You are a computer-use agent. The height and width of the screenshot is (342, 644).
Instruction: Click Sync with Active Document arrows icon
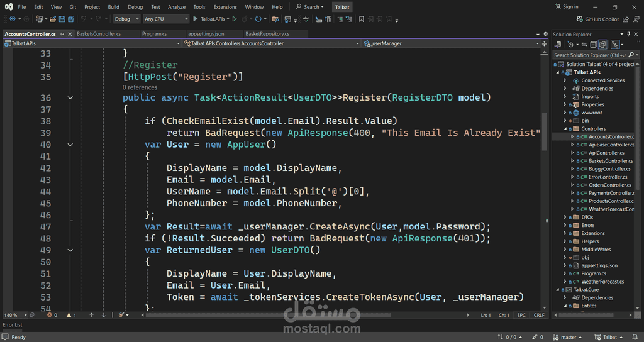point(584,45)
